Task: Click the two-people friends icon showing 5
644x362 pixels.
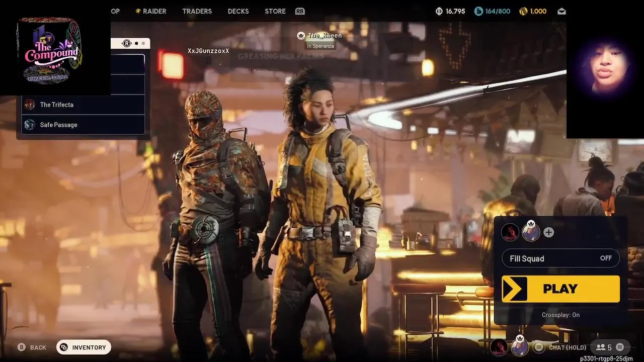Action: [600, 347]
